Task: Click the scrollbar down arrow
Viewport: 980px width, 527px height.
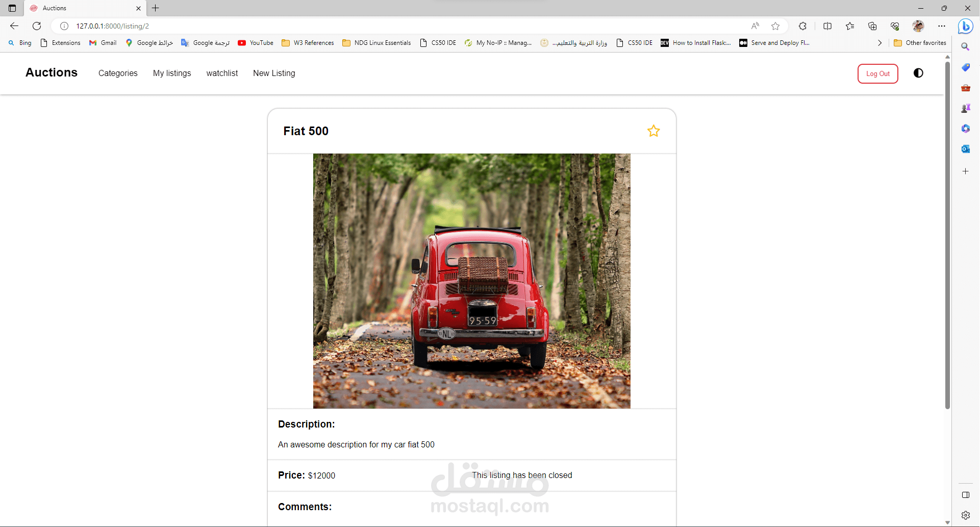Action: pos(947,522)
